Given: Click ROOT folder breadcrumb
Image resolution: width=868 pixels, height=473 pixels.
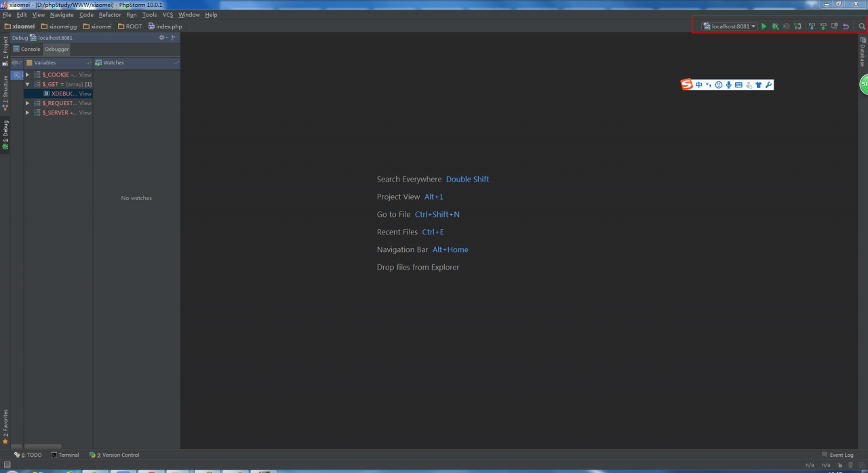Looking at the screenshot, I should click(130, 26).
